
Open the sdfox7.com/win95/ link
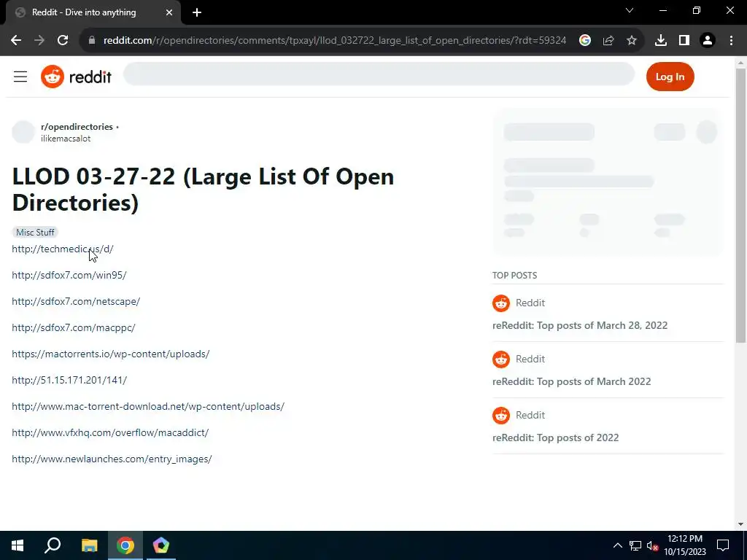pyautogui.click(x=69, y=275)
